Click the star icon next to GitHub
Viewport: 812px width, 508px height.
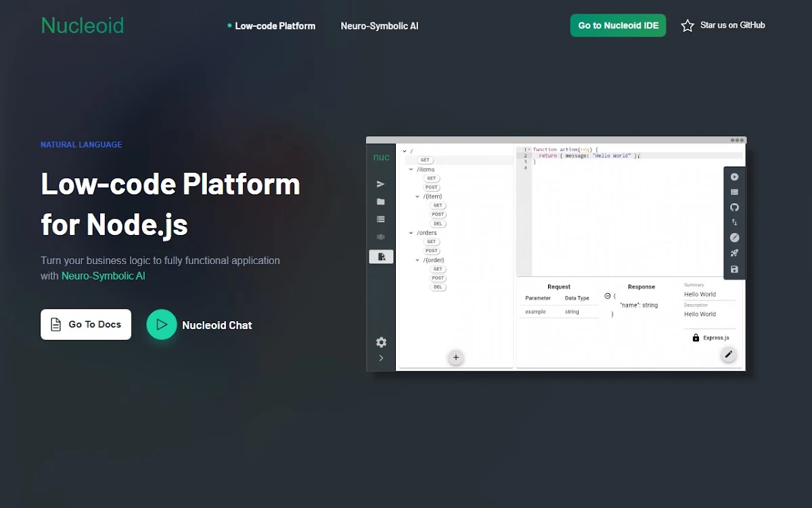pos(687,26)
